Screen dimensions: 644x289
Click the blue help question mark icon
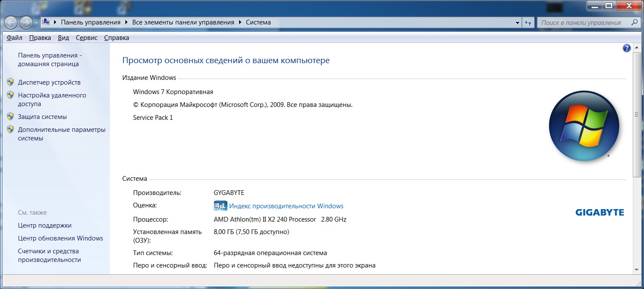pyautogui.click(x=626, y=48)
